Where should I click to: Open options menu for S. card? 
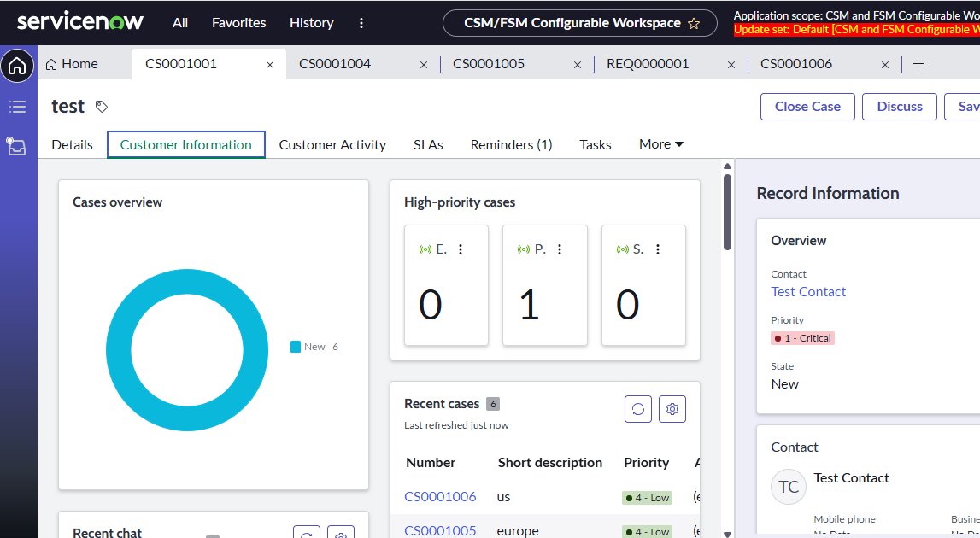pyautogui.click(x=658, y=249)
